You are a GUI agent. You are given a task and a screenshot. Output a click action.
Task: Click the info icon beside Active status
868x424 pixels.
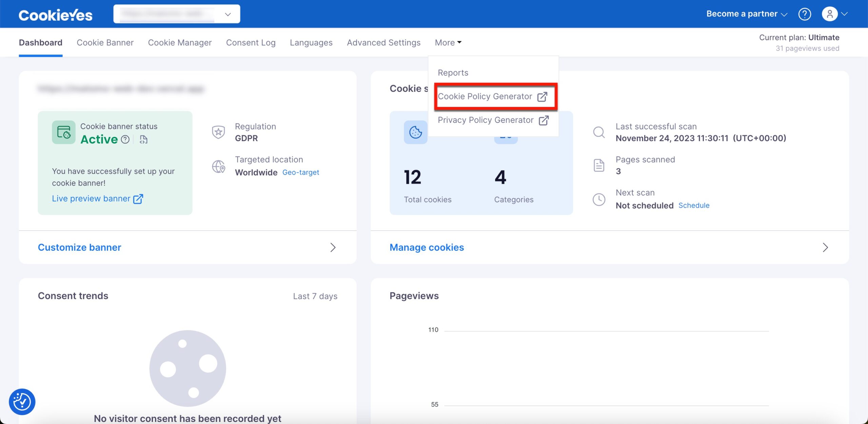125,139
